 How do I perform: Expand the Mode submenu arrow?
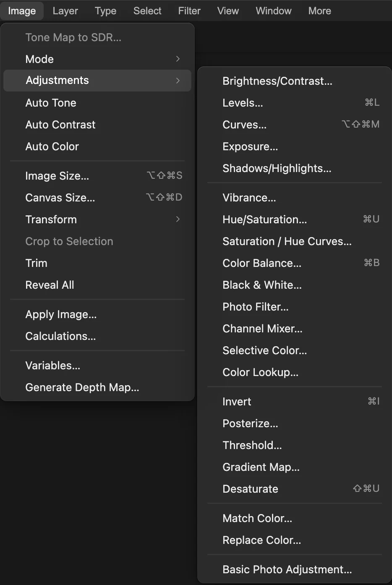(178, 59)
